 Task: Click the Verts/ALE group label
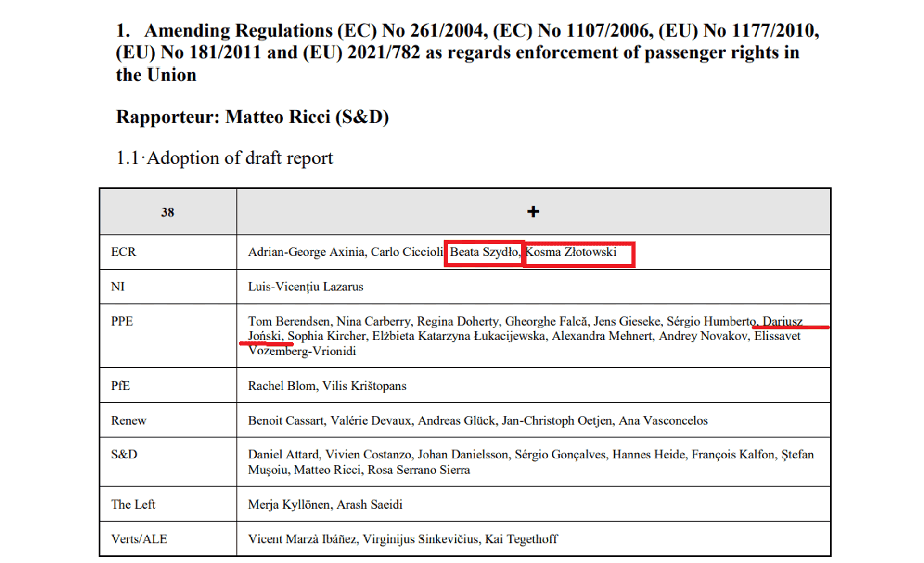pos(139,539)
